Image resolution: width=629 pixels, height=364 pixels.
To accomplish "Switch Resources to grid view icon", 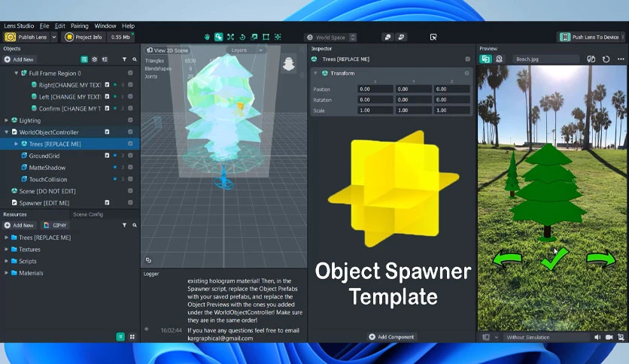I will [x=132, y=337].
